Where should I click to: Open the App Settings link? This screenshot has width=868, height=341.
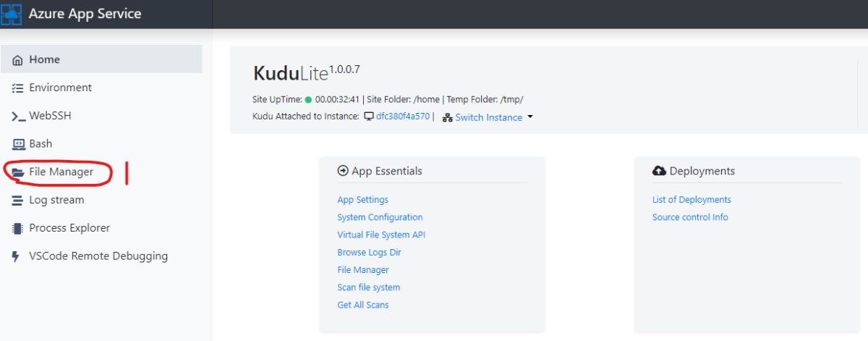coord(362,200)
